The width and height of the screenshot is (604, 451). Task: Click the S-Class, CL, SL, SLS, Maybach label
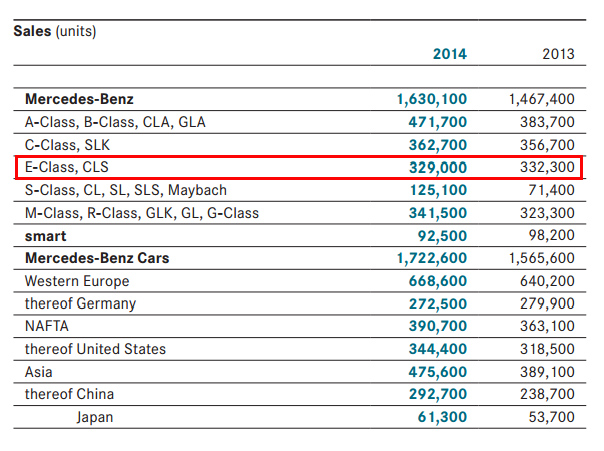pos(125,190)
